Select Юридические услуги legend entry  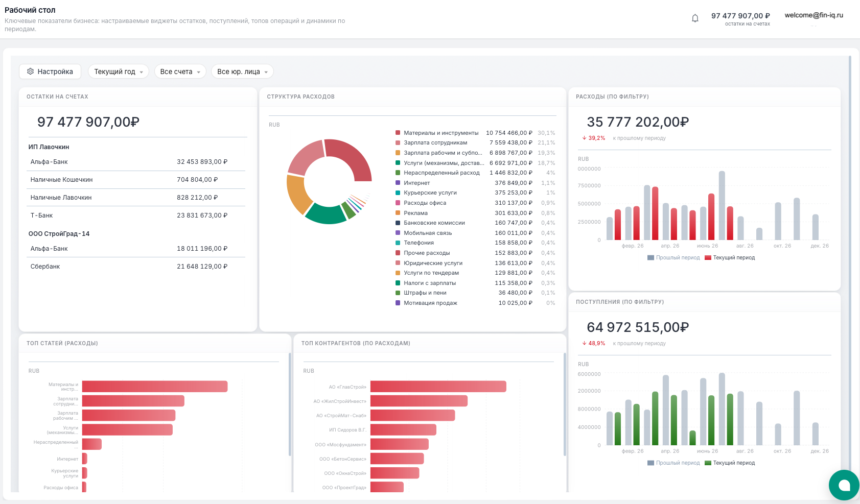coord(475,263)
